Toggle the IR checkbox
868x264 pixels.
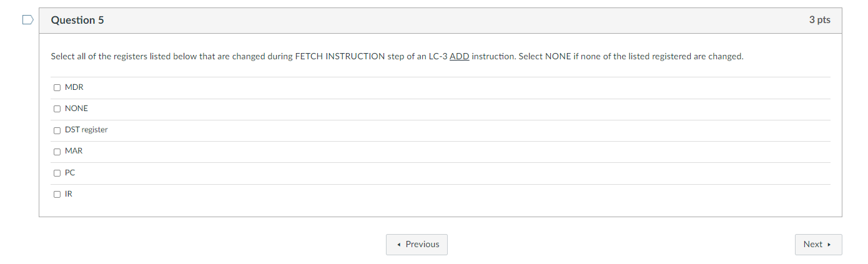point(57,194)
